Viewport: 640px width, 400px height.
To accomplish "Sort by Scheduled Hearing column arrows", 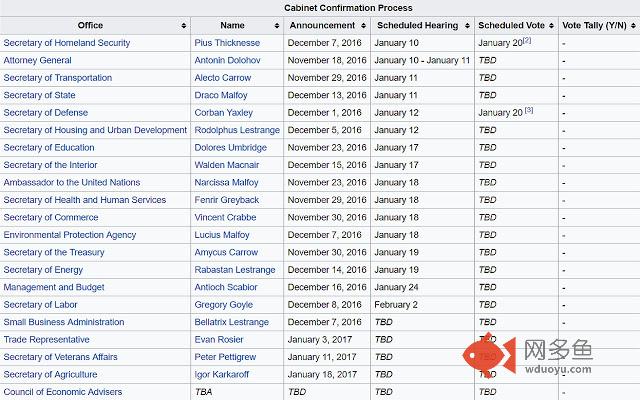I will click(467, 26).
